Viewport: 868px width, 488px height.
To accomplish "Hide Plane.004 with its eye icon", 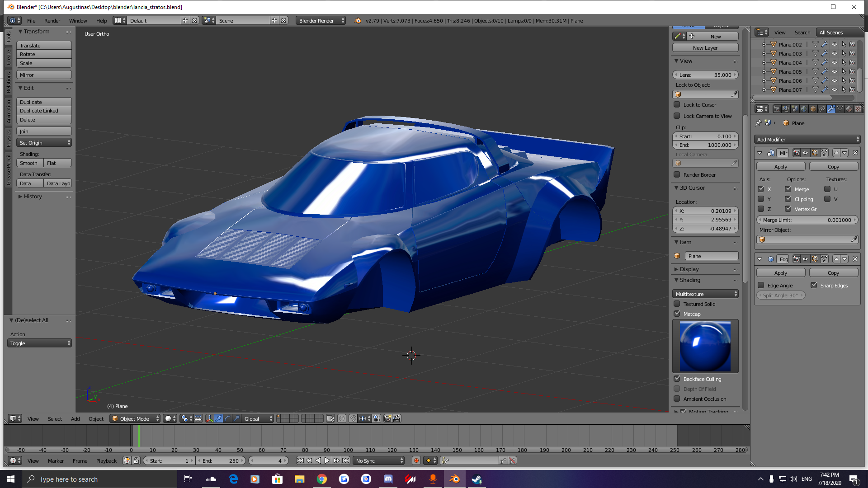I will point(835,63).
